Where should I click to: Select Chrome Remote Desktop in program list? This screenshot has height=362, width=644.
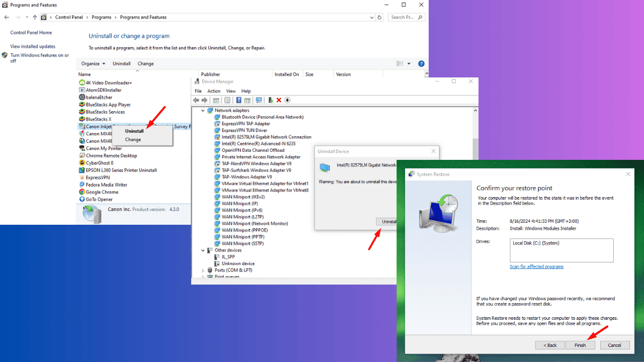click(111, 156)
